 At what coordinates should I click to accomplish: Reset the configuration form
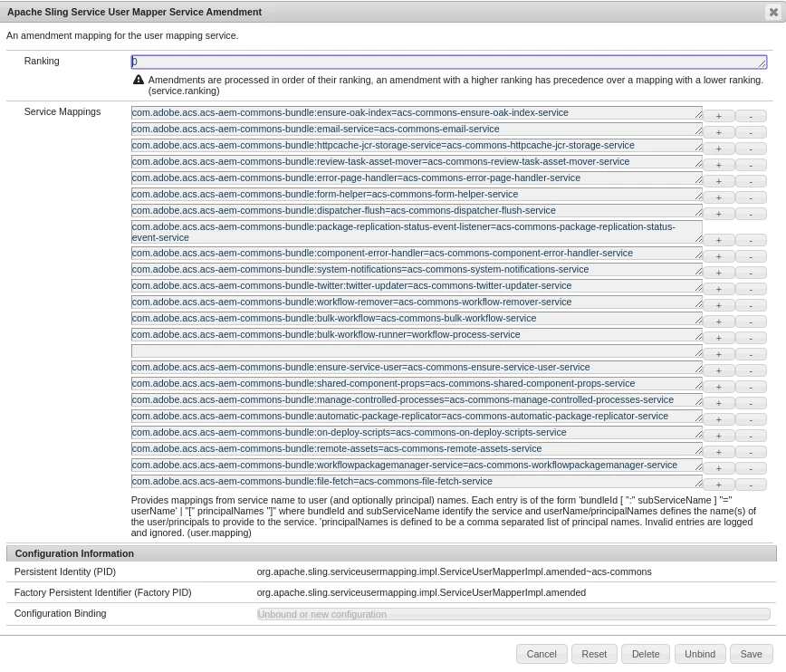(594, 655)
